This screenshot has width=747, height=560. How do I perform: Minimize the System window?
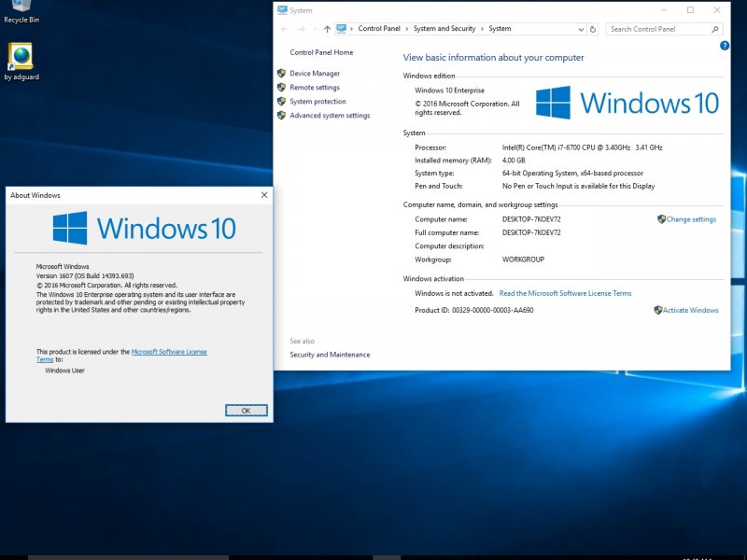point(664,10)
